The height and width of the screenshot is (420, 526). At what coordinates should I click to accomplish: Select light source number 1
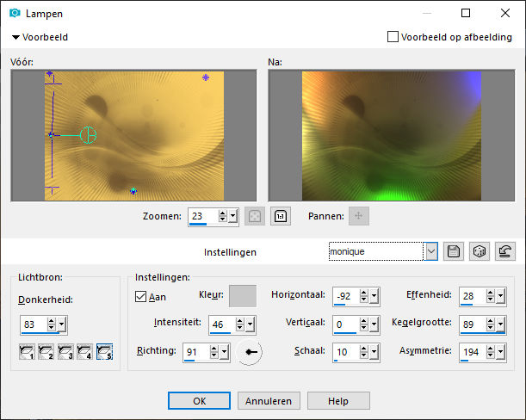27,352
